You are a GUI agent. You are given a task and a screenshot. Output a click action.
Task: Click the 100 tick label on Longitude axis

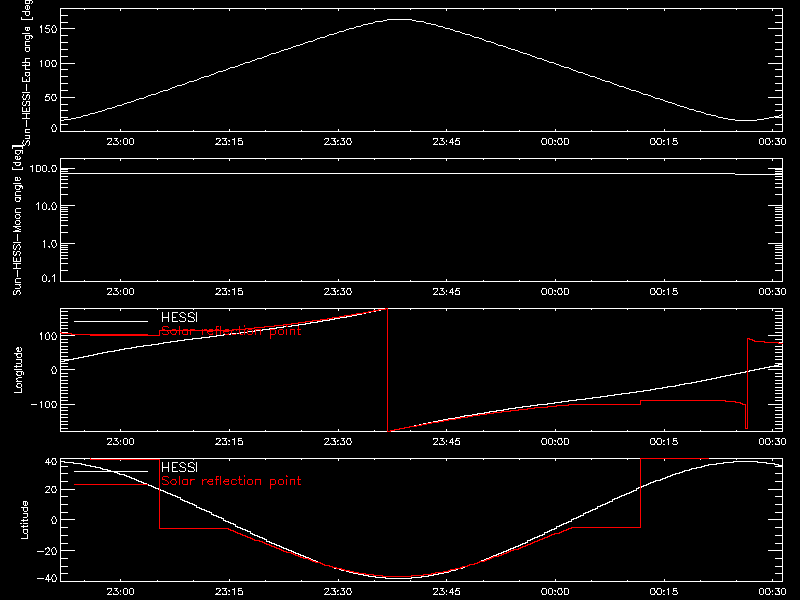click(x=47, y=336)
